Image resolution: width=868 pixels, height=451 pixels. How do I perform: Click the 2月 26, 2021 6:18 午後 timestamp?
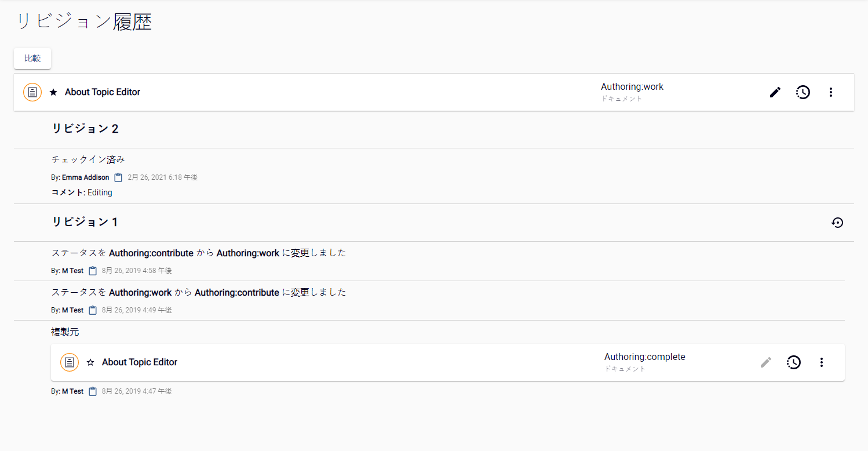pyautogui.click(x=163, y=177)
